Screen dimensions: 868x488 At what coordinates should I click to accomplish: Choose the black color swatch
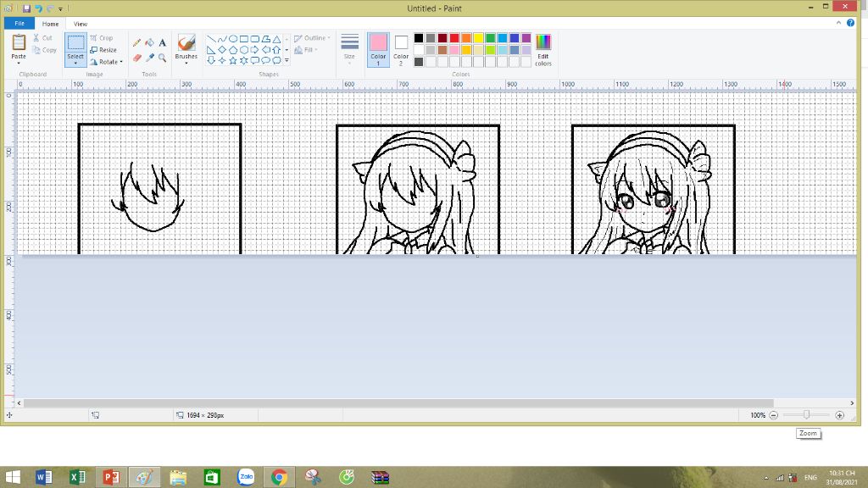(x=419, y=38)
